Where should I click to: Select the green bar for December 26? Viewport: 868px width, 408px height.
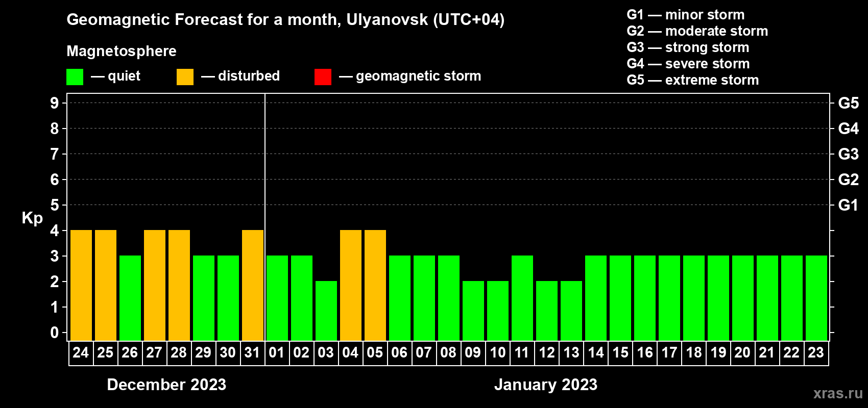tap(130, 298)
